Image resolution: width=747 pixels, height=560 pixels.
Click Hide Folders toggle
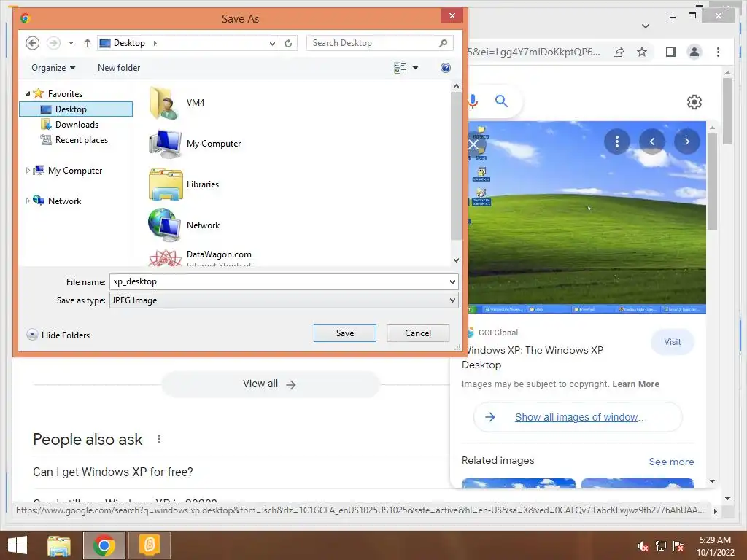point(58,335)
